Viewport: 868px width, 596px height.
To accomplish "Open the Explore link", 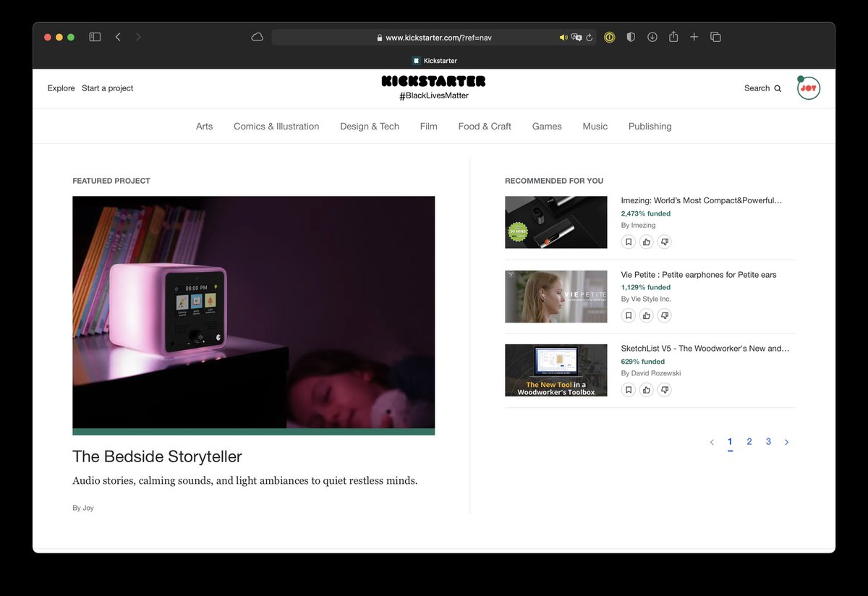I will pyautogui.click(x=61, y=88).
